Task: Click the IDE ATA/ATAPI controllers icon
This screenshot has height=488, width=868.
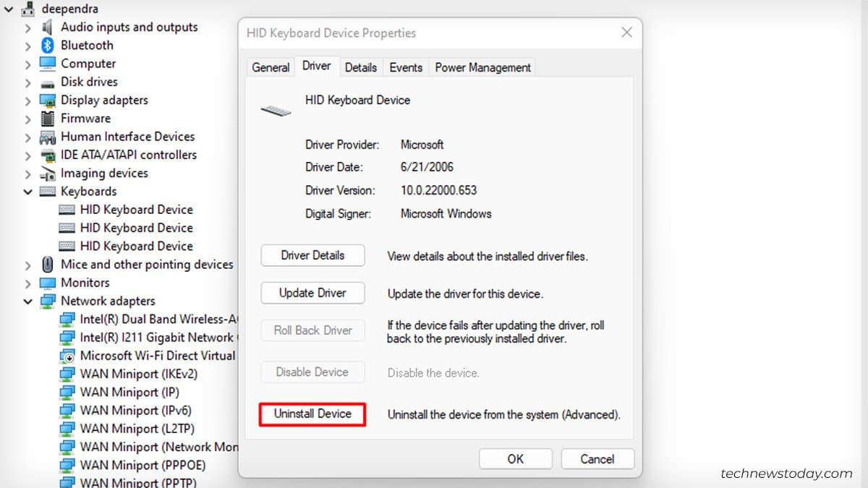Action: click(x=46, y=155)
